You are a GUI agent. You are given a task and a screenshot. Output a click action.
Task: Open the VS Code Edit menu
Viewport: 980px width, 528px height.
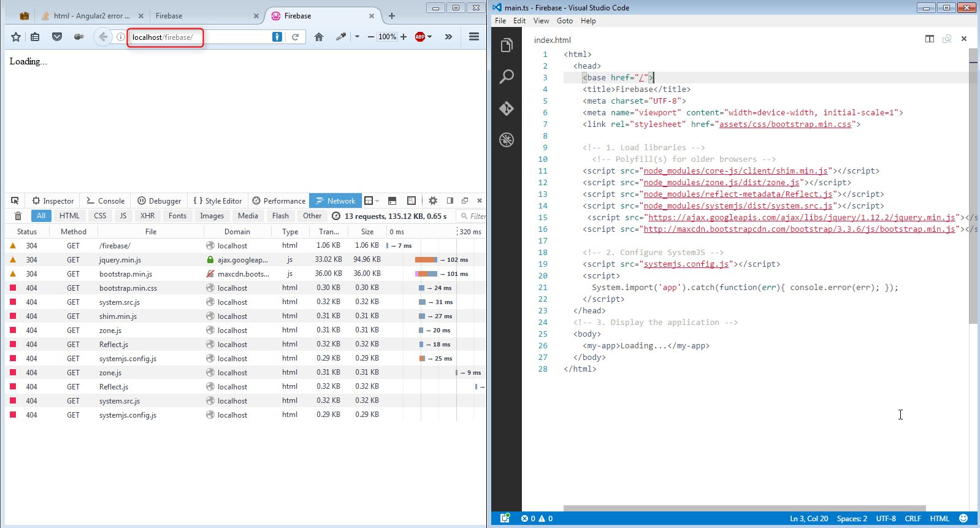pyautogui.click(x=519, y=21)
